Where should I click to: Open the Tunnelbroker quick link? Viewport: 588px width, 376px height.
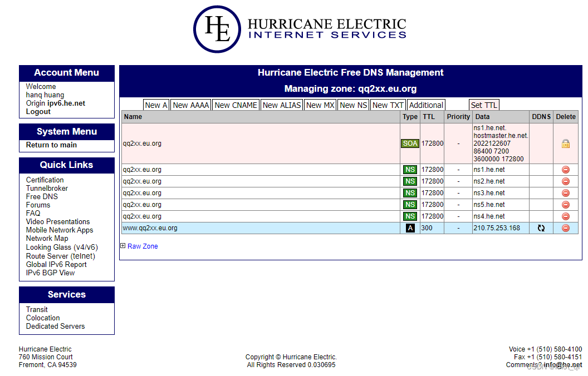(47, 189)
